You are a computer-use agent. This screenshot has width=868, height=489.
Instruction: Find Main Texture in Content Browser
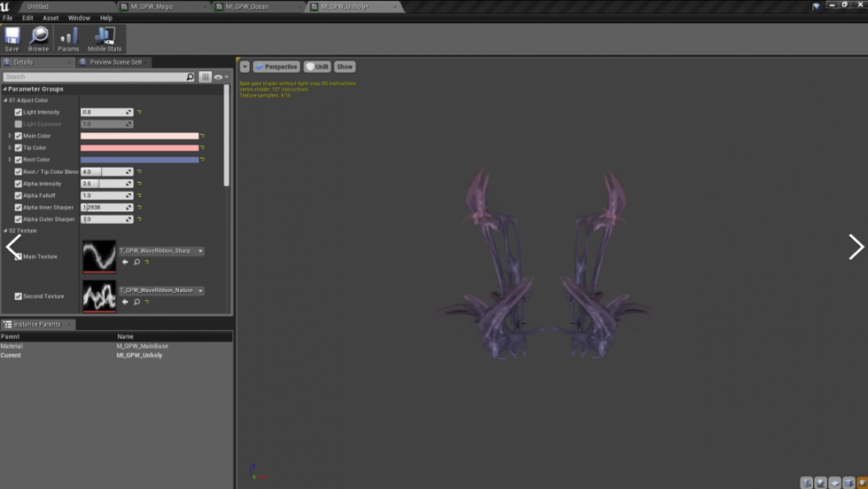point(137,262)
